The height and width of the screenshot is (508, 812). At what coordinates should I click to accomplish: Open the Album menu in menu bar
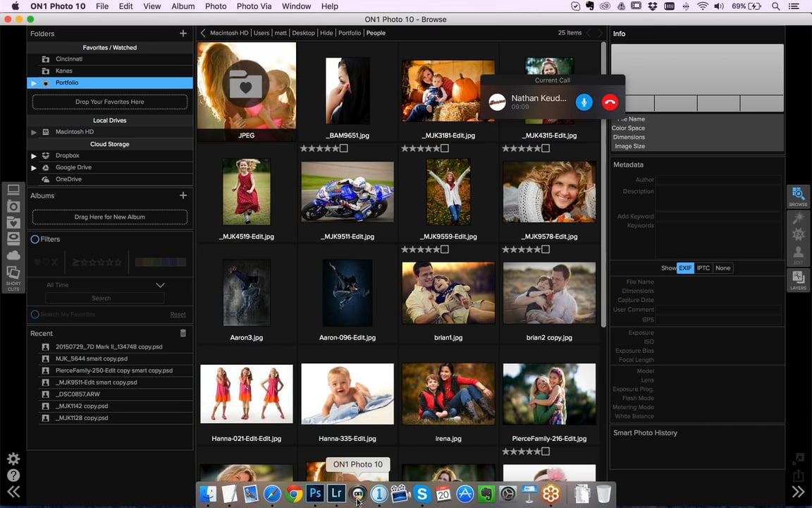[183, 6]
